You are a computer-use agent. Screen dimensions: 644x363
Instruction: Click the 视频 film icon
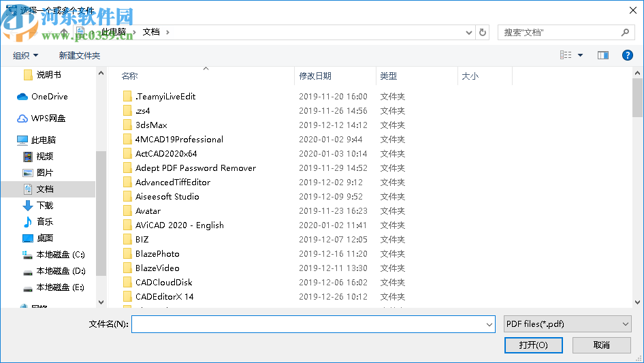point(27,157)
